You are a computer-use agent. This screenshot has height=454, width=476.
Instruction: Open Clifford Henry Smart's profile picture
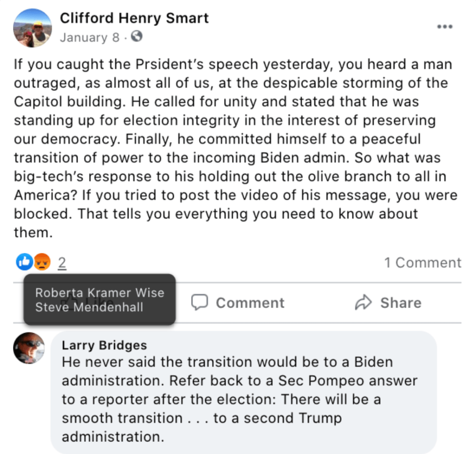pos(32,27)
